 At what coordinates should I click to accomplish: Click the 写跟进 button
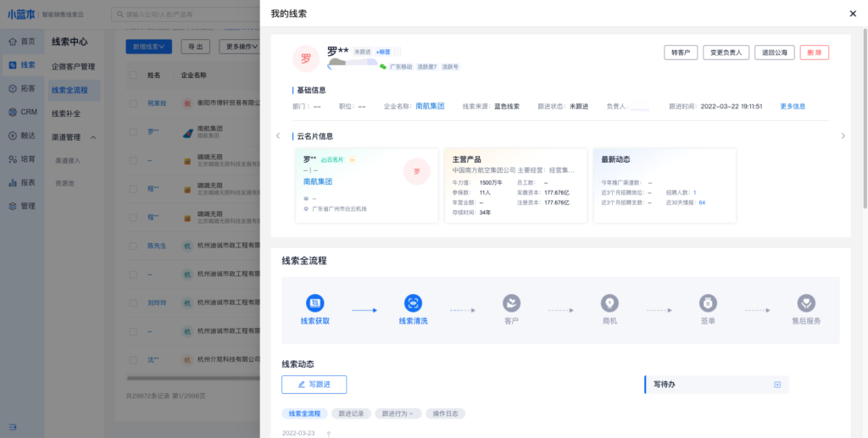(x=314, y=385)
